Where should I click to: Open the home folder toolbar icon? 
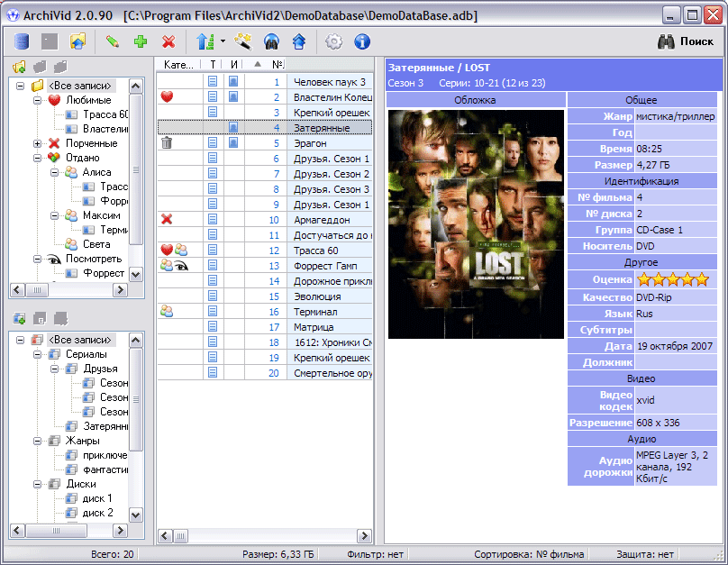pos(78,41)
